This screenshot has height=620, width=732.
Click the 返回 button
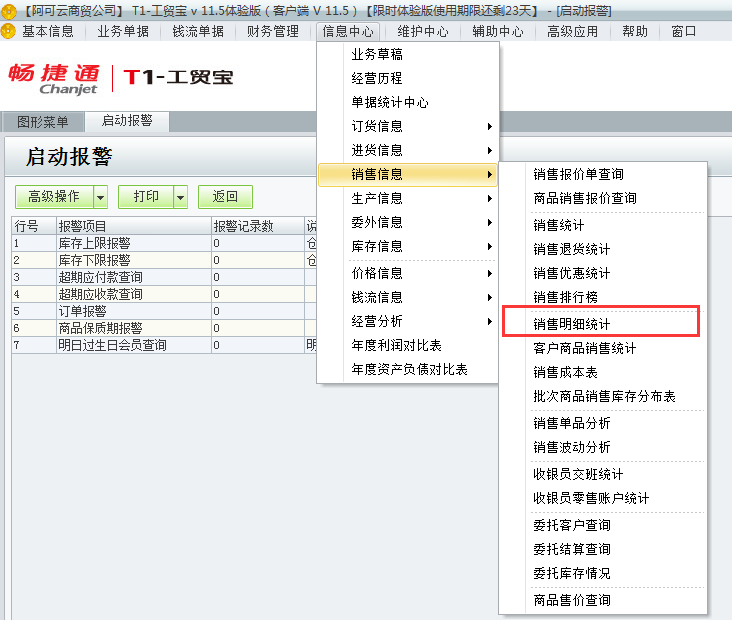point(225,197)
